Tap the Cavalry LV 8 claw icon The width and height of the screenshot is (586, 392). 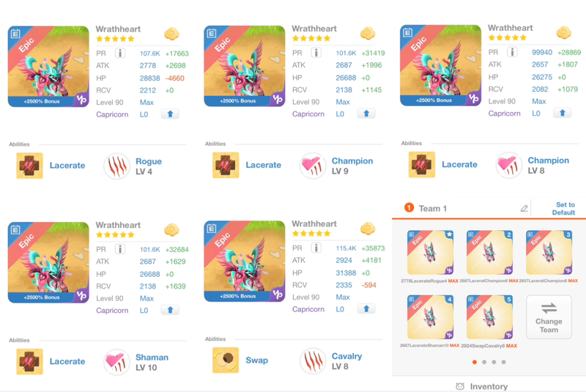(x=313, y=360)
